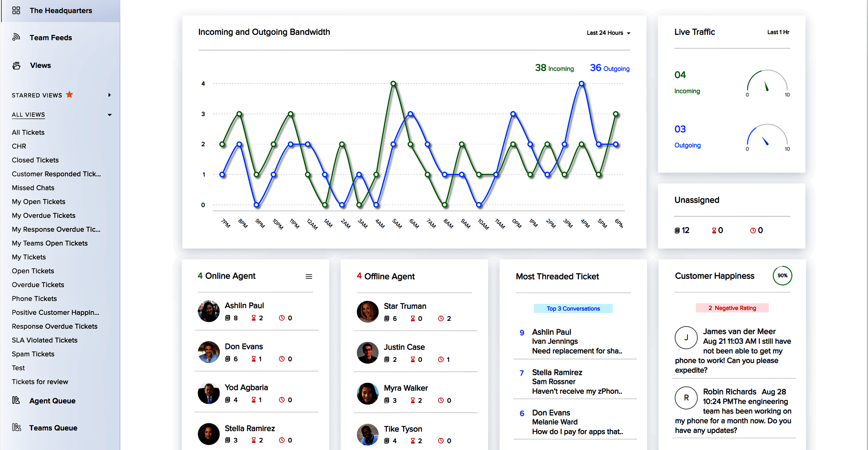Click the 38 Incoming legend label

point(554,68)
